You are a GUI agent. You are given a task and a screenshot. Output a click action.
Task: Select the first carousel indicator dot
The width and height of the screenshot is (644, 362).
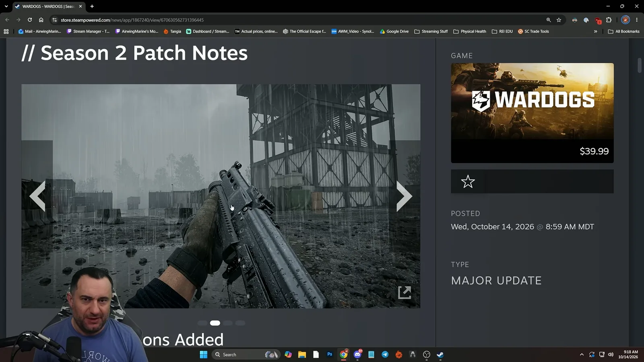[x=202, y=323]
